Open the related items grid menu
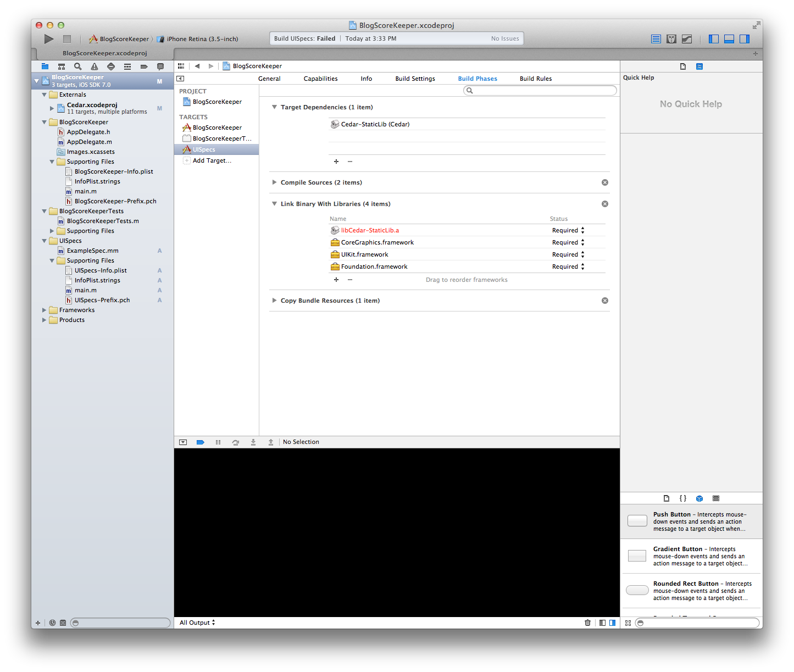794x672 pixels. [x=181, y=66]
